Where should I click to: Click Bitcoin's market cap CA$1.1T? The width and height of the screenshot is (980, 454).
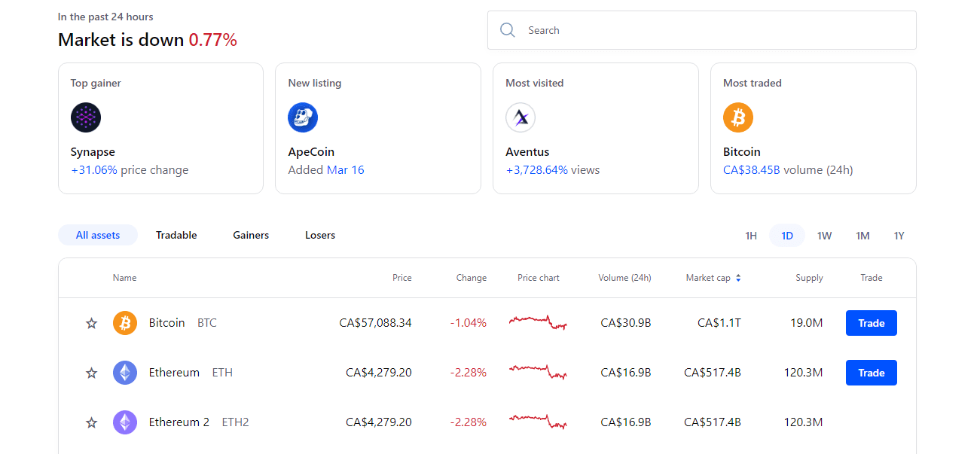click(x=719, y=323)
